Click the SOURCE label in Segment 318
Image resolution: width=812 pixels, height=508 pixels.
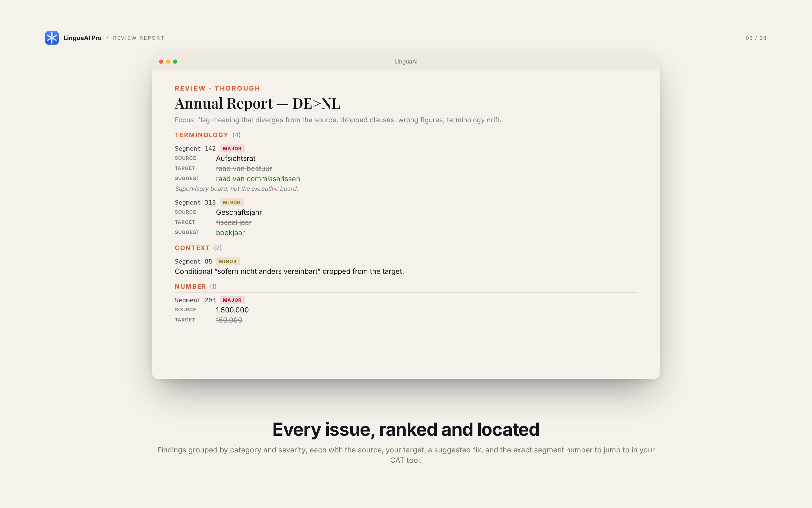(x=185, y=212)
